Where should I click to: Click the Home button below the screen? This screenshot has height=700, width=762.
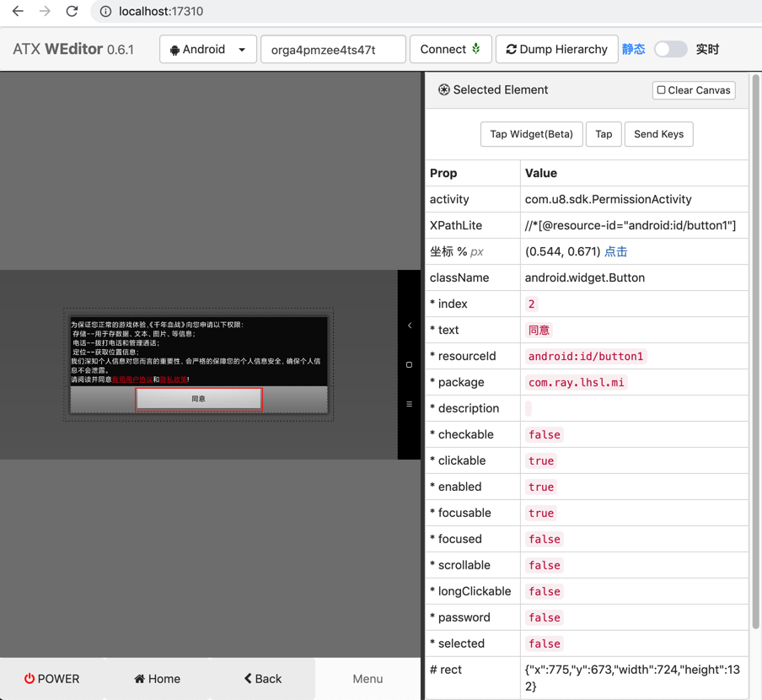(158, 679)
